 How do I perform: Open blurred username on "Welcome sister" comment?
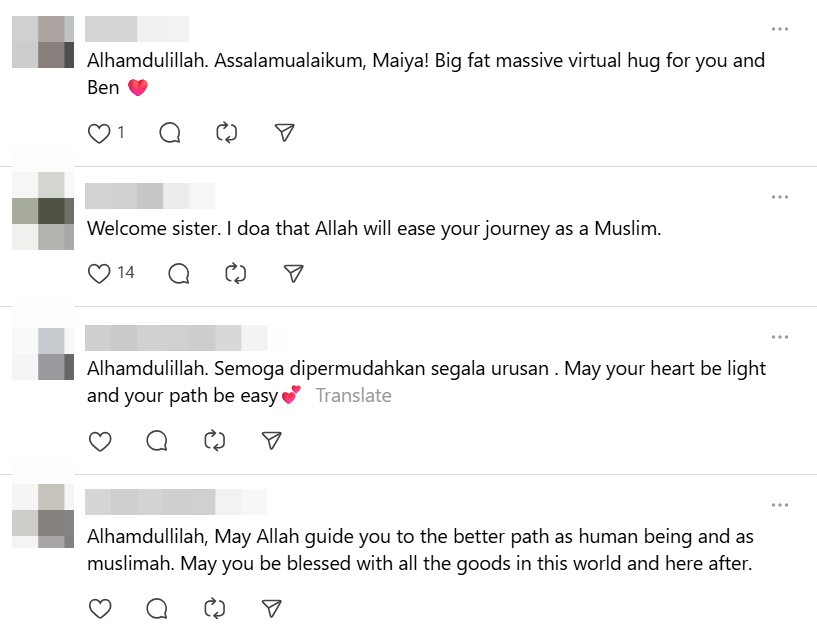[150, 196]
